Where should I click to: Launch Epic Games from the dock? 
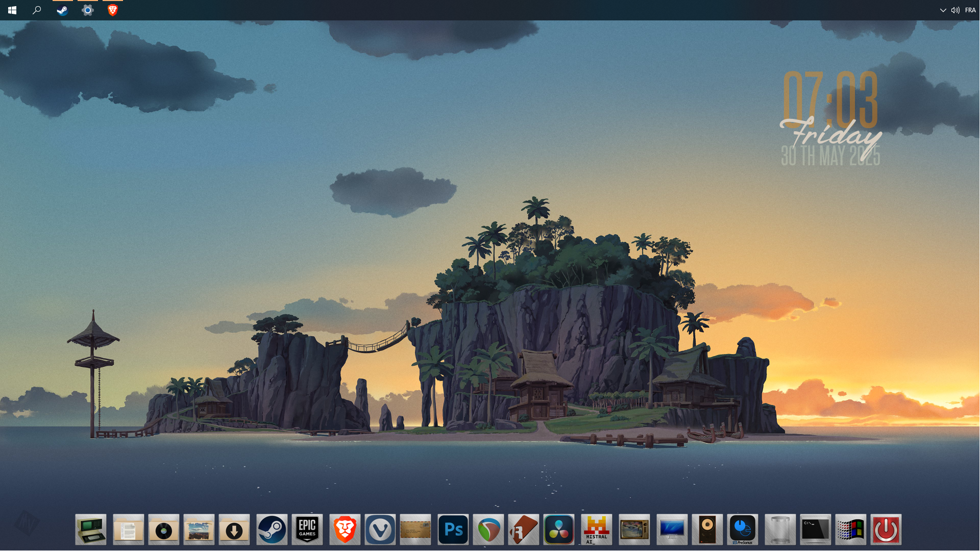[307, 530]
